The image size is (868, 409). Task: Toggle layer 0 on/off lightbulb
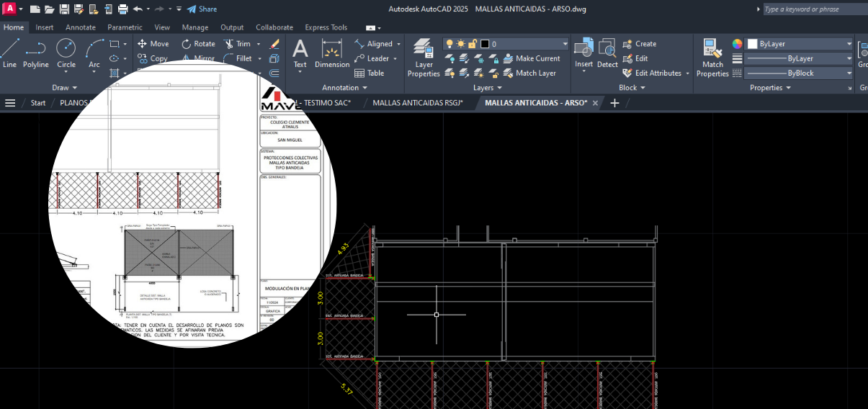coord(449,44)
